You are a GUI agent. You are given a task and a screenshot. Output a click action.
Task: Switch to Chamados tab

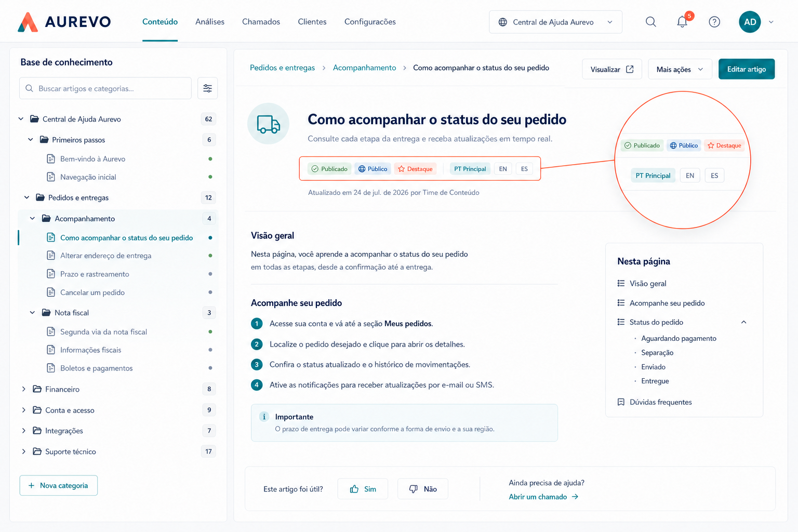tap(261, 22)
